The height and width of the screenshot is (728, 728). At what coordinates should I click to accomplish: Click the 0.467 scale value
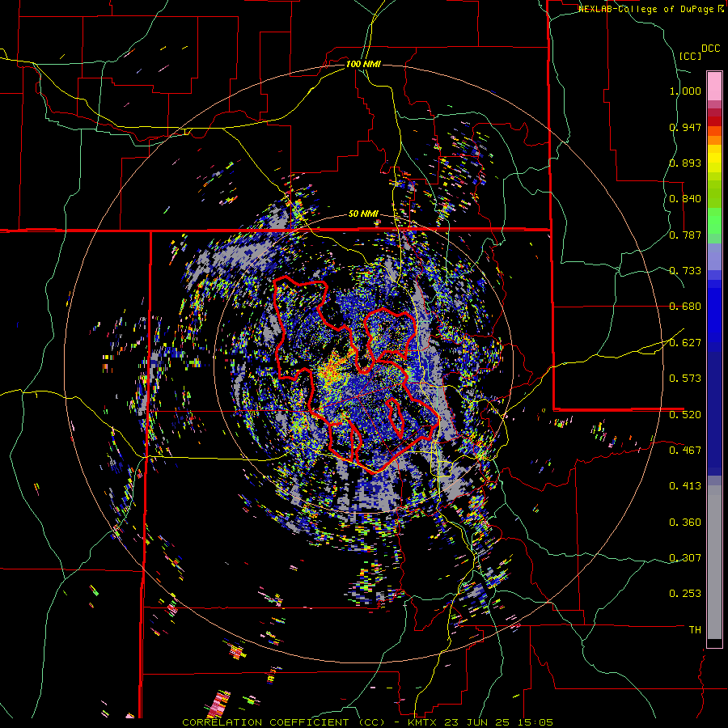tap(685, 450)
